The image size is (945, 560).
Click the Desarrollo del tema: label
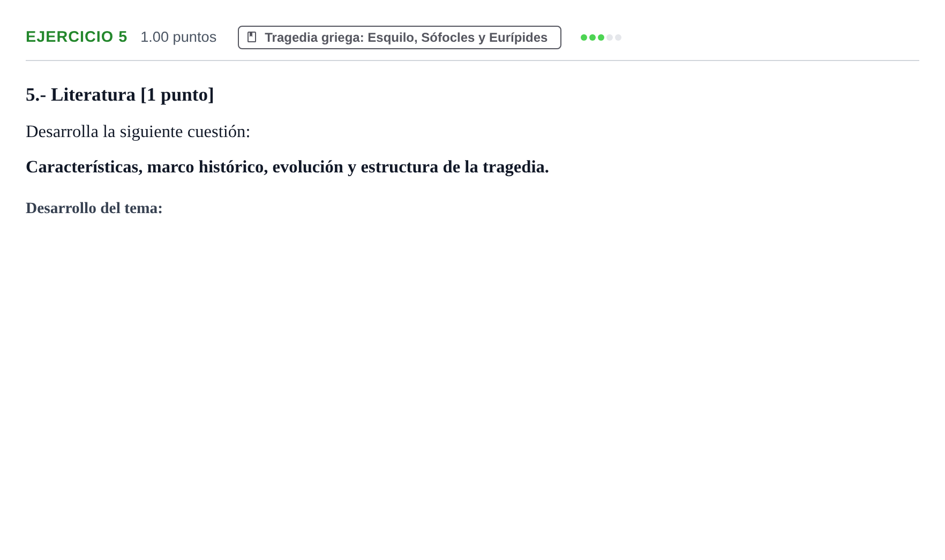[x=94, y=208]
